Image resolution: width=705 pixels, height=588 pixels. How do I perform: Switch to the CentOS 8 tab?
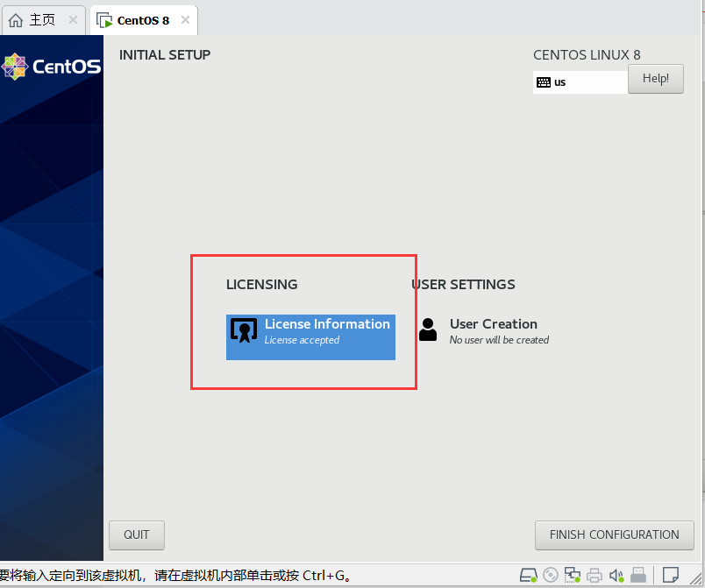(x=144, y=20)
